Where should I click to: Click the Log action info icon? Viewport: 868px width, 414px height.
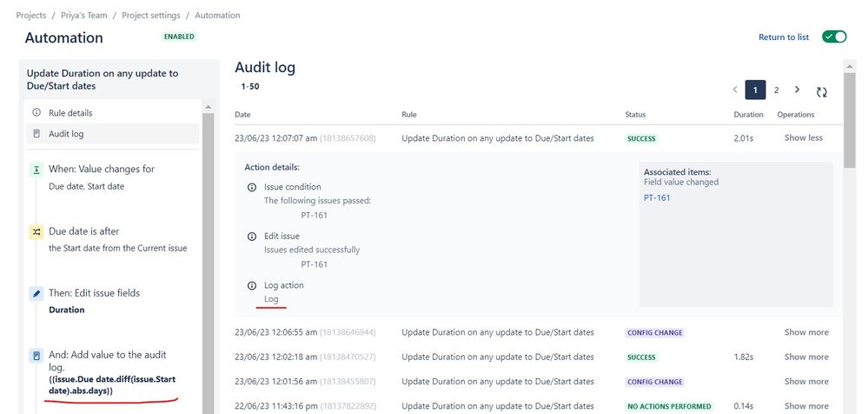252,285
